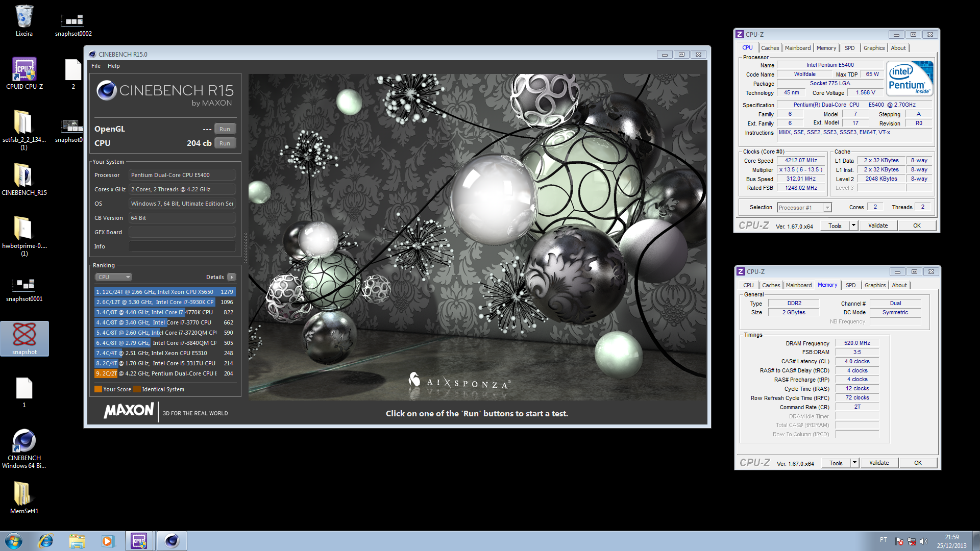Image resolution: width=980 pixels, height=551 pixels.
Task: Select snapshot0001 desktop file
Action: (x=24, y=289)
